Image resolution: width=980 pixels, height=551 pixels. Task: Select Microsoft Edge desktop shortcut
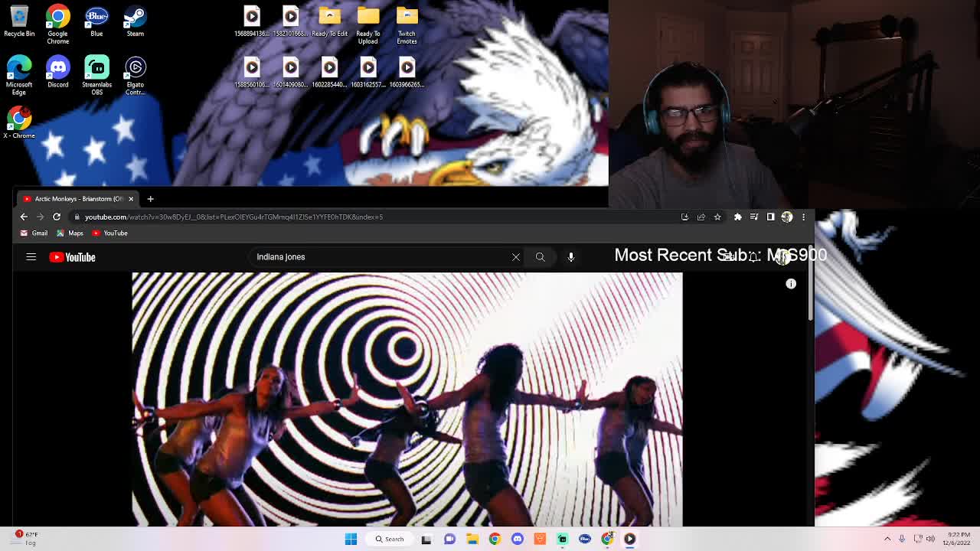coord(19,75)
